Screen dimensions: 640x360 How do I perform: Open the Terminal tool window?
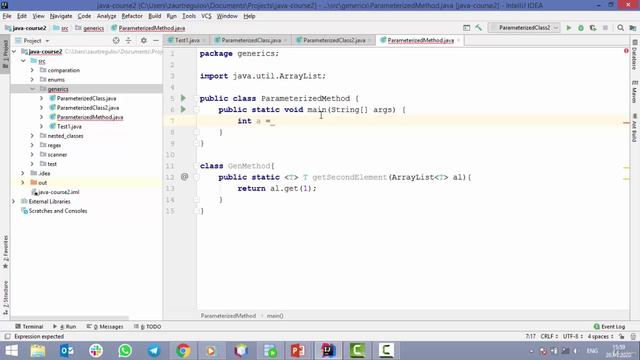[x=29, y=327]
